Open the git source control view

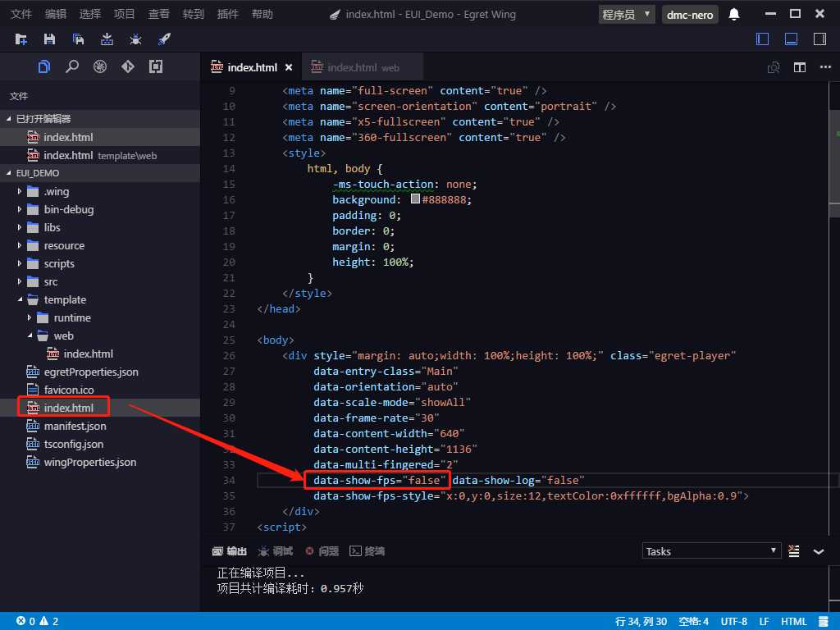tap(127, 66)
